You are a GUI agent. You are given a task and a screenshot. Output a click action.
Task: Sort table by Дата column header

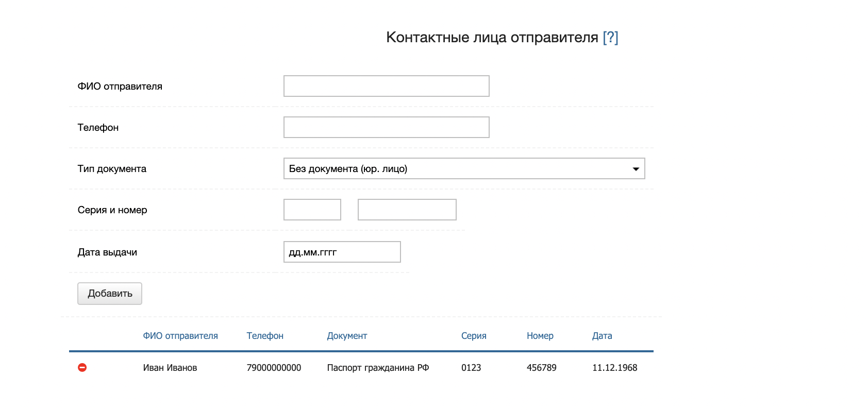tap(602, 336)
